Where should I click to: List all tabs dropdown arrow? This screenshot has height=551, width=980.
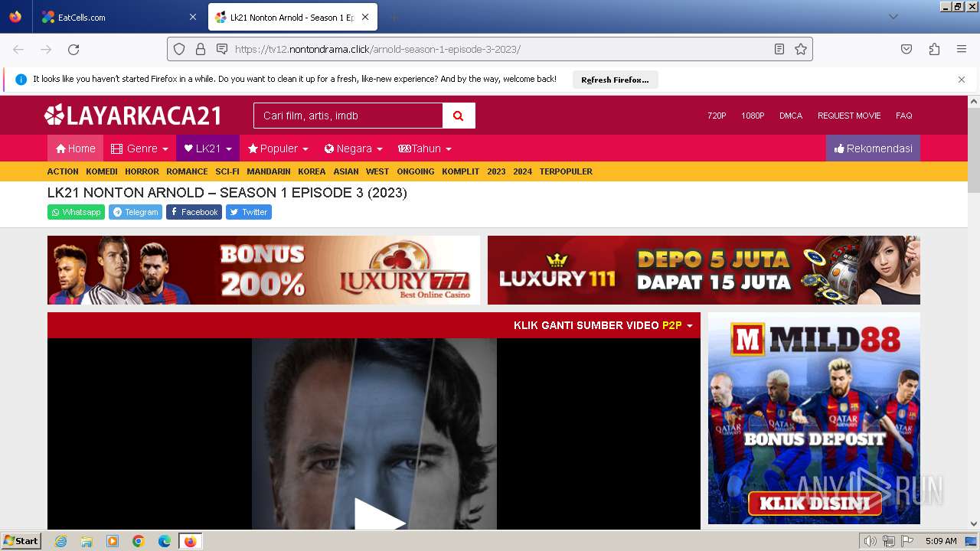(893, 17)
